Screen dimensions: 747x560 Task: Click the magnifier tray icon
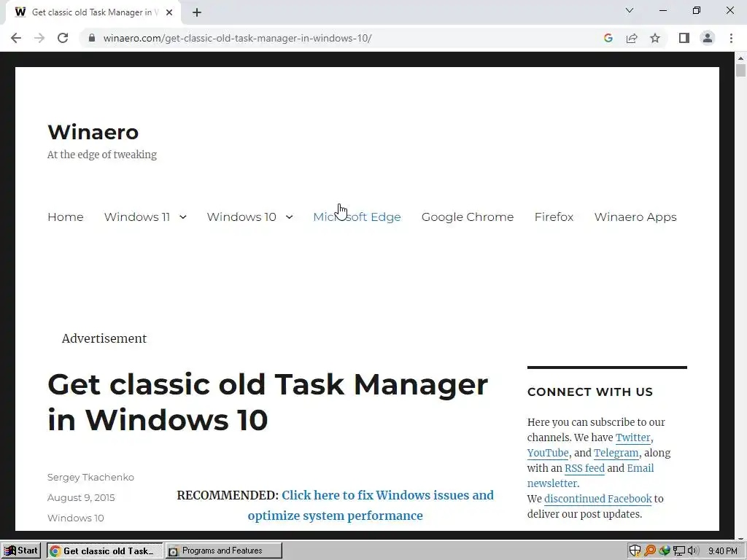pos(650,551)
